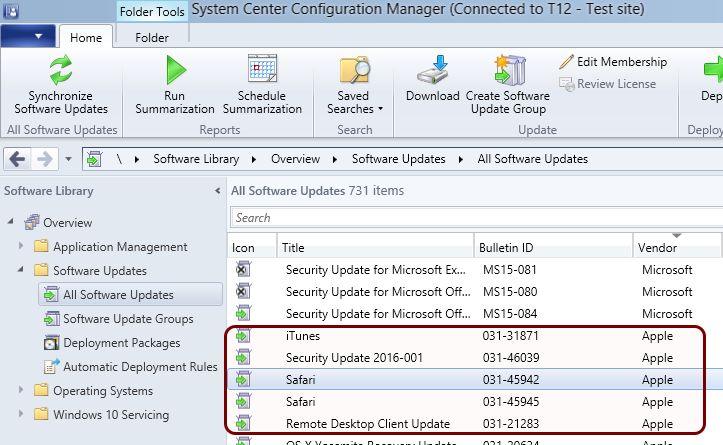Image resolution: width=723 pixels, height=445 pixels.
Task: Expand breadcrumb arrow after Overview
Action: click(335, 160)
